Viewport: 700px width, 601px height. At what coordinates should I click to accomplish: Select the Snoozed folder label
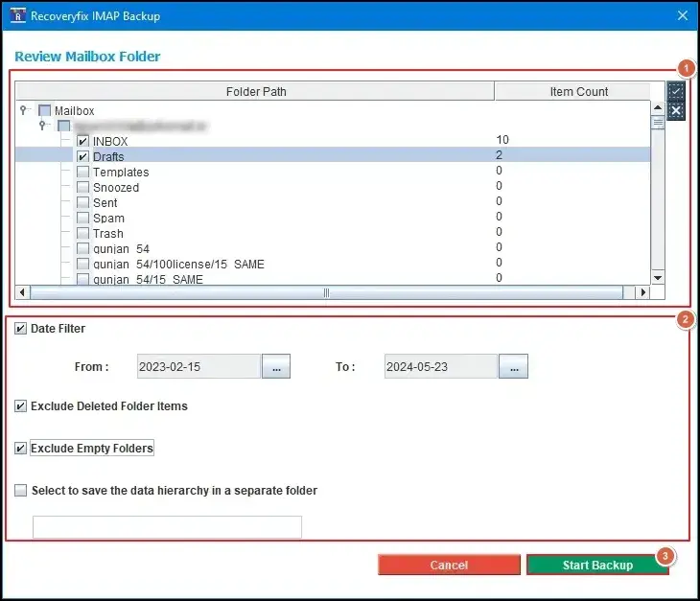116,188
